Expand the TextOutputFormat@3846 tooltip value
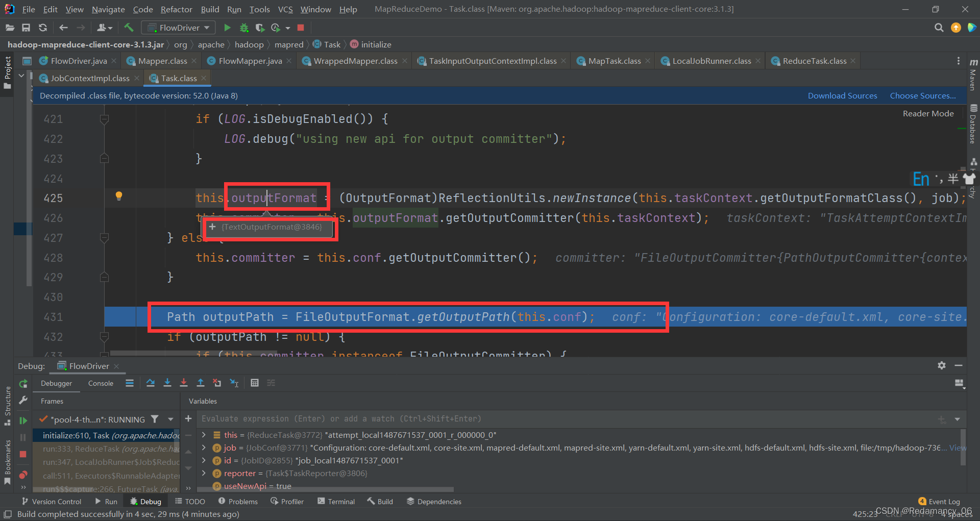 click(x=213, y=227)
